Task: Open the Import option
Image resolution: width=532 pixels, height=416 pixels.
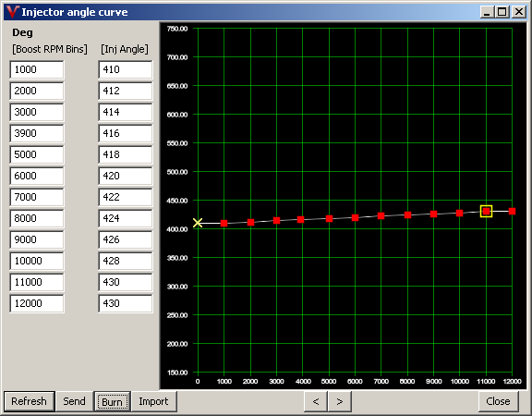Action: coord(153,401)
